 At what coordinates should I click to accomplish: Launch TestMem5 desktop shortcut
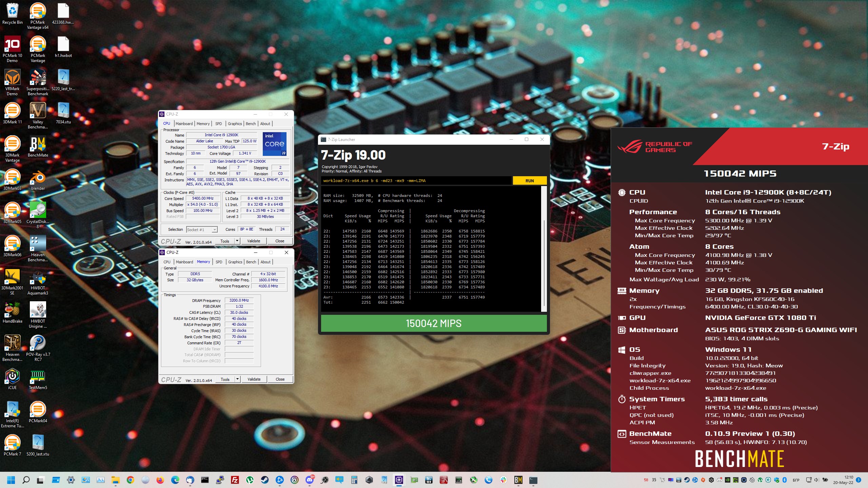(x=38, y=379)
